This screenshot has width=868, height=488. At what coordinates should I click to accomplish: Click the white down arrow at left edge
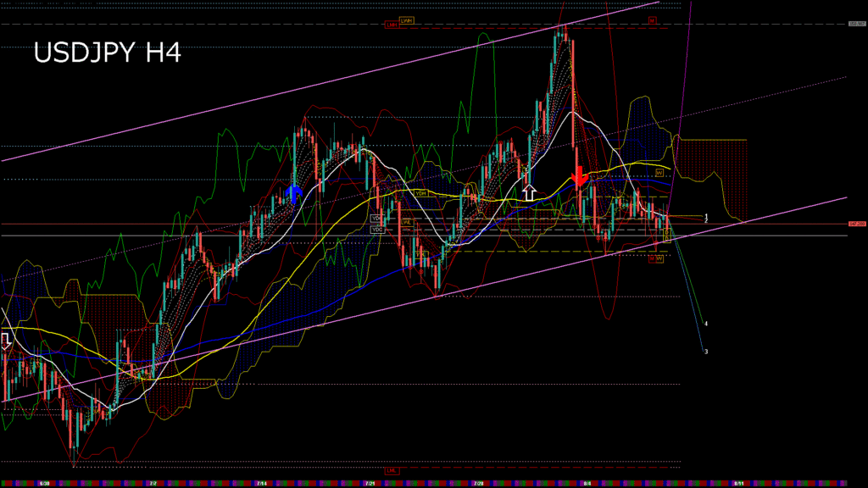tap(5, 340)
